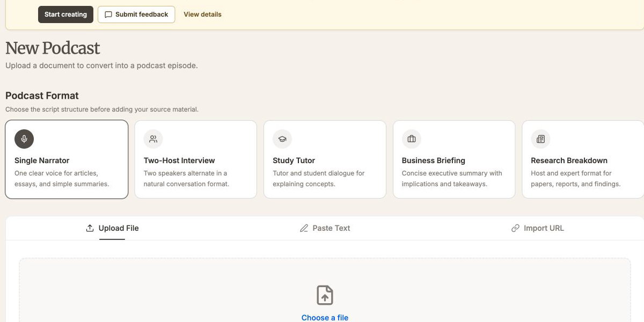
Task: Click the upload arrow icon on Upload File tab
Action: pyautogui.click(x=90, y=228)
